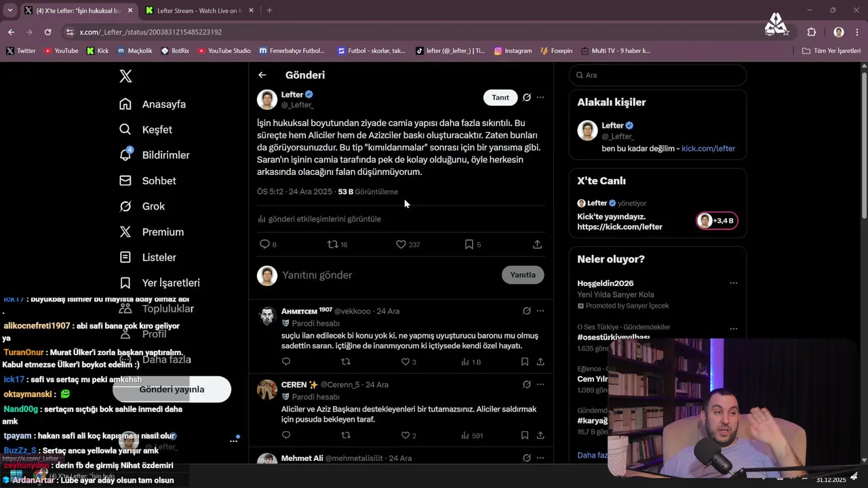Open more options for Hoşgeldin2026 trend
This screenshot has width=868, height=488.
[733, 283]
